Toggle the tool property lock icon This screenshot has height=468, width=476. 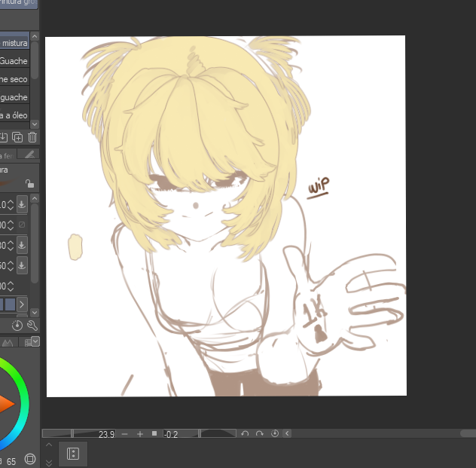tap(29, 184)
